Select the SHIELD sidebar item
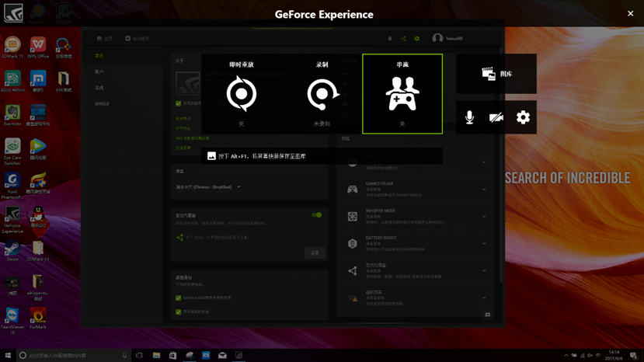The width and height of the screenshot is (644, 362). pyautogui.click(x=102, y=104)
